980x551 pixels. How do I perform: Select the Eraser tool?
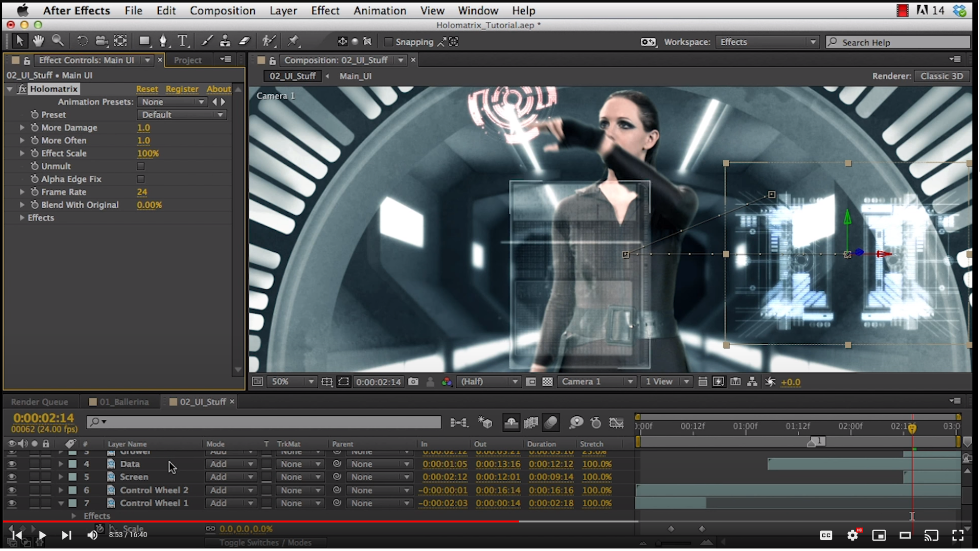pyautogui.click(x=244, y=41)
